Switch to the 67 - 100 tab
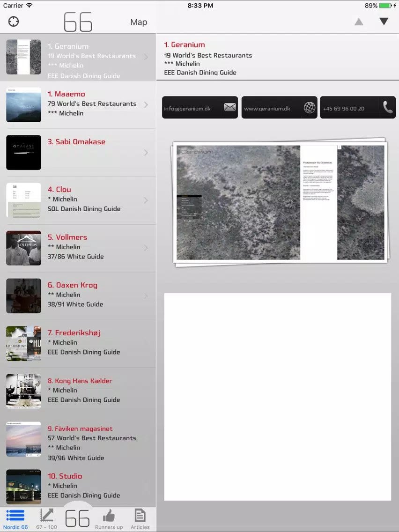The image size is (399, 532). tap(46, 519)
